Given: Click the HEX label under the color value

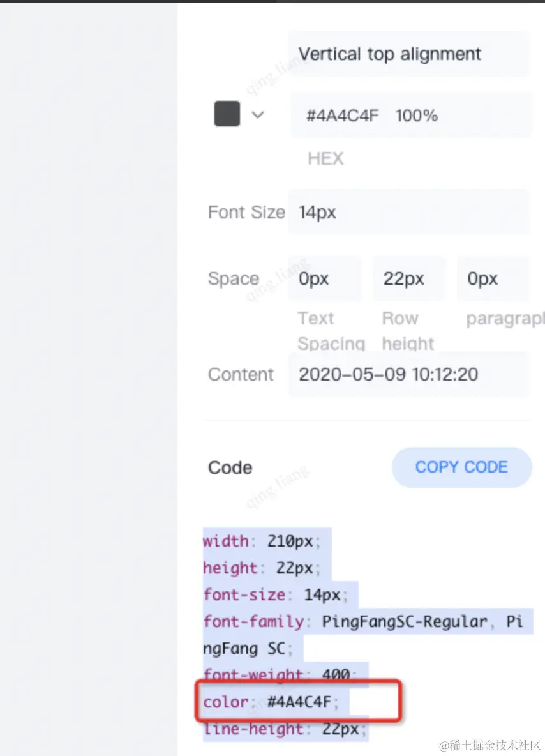Looking at the screenshot, I should click(x=325, y=158).
